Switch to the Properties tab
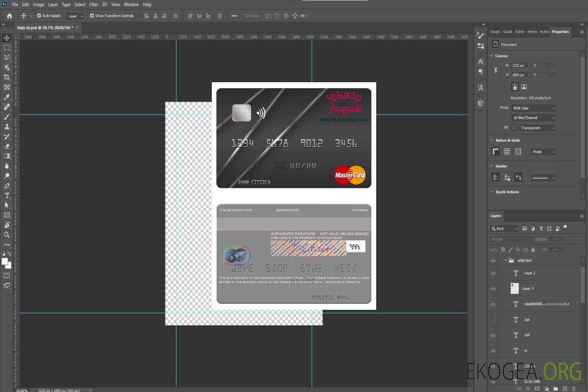 pyautogui.click(x=560, y=32)
